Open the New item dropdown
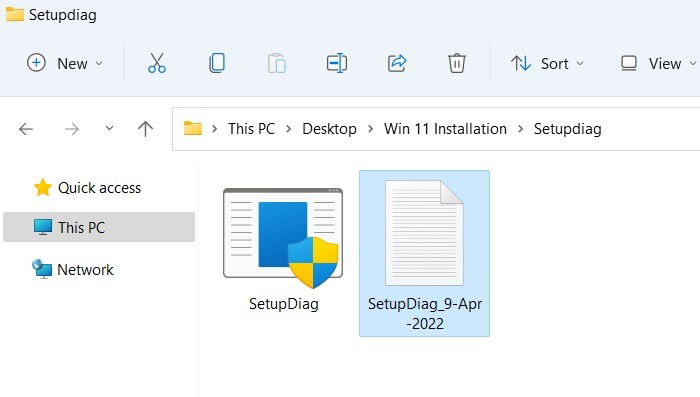The width and height of the screenshot is (700, 397). click(x=65, y=63)
